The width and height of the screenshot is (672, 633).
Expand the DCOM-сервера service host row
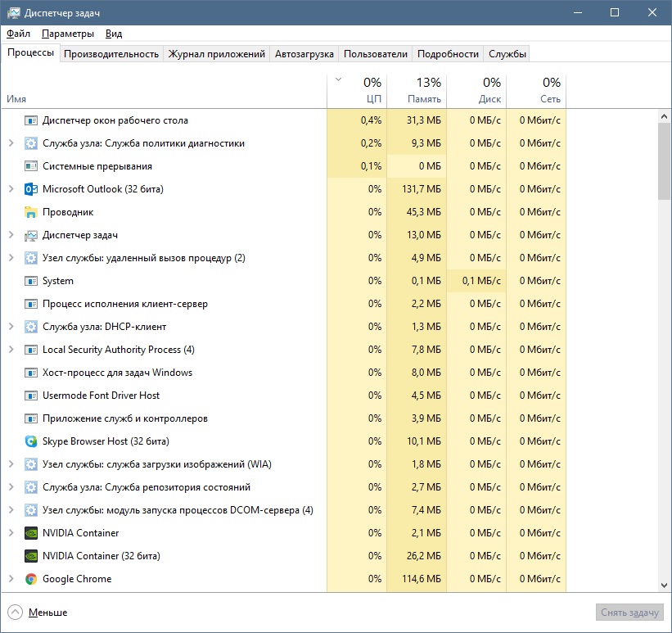(x=11, y=510)
